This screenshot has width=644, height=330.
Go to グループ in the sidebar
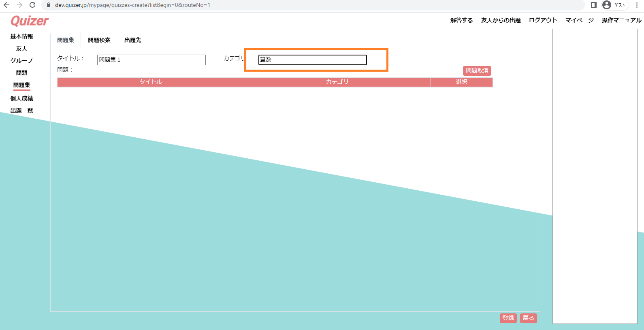[21, 61]
